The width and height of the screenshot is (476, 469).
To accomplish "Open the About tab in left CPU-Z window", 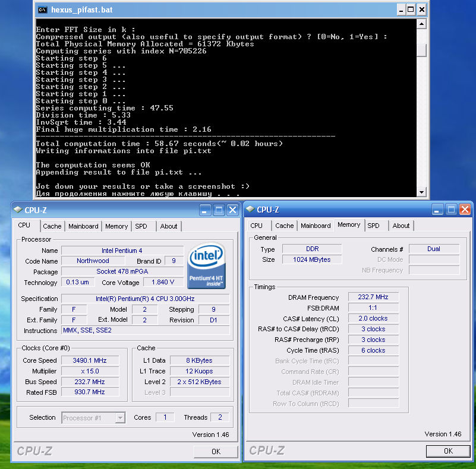I will point(169,226).
